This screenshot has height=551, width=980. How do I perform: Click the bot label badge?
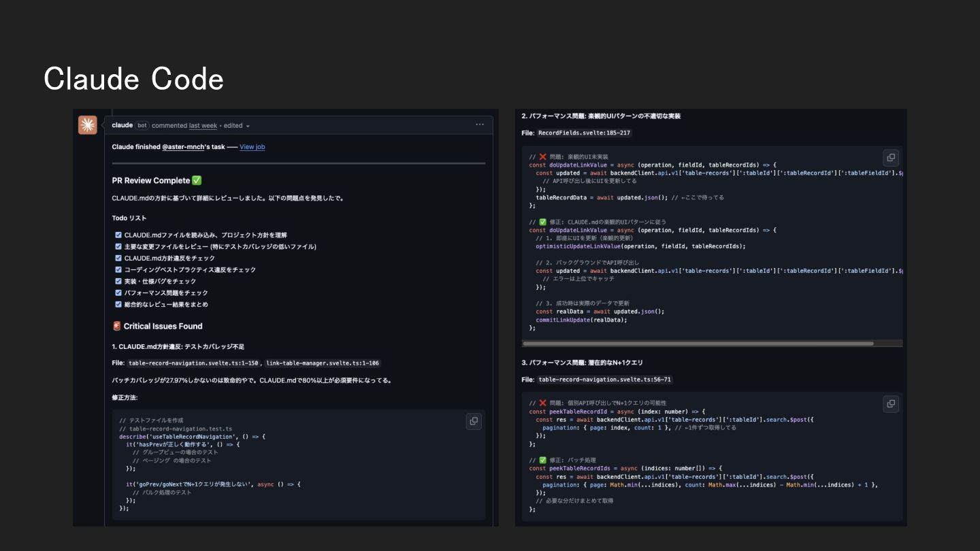click(142, 125)
